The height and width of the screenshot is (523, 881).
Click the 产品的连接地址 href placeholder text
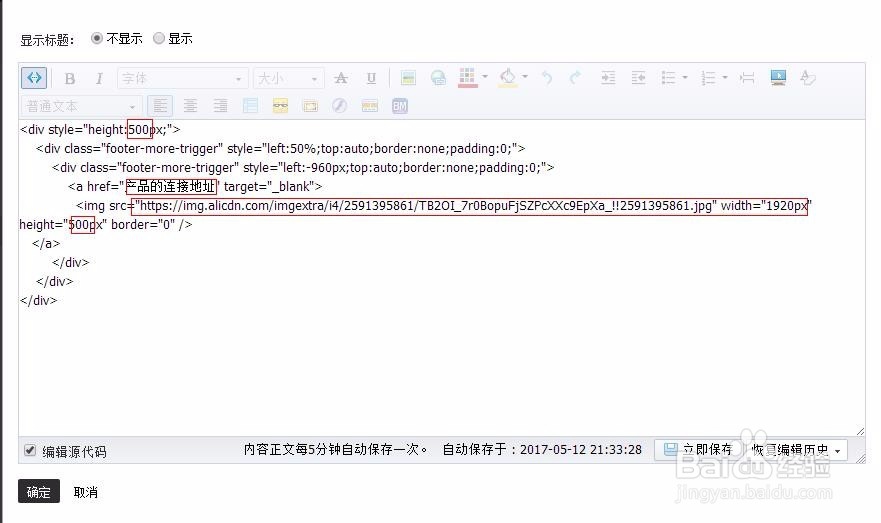171,187
